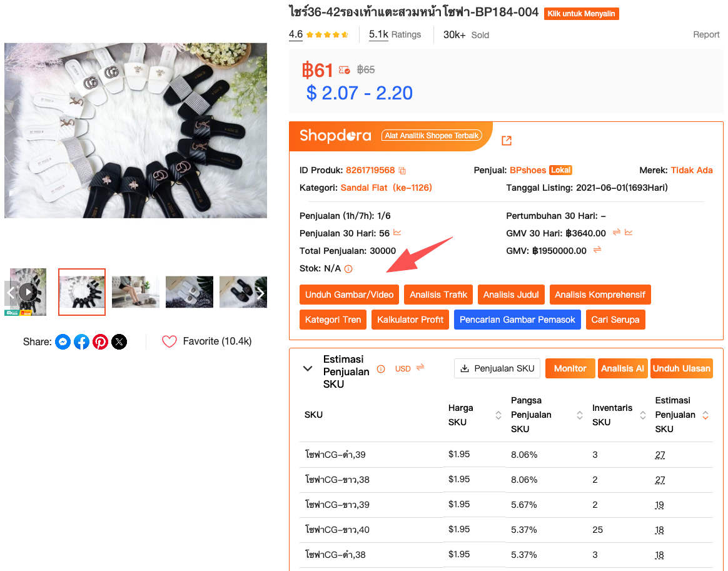Open Kalkulator Profit tool
The height and width of the screenshot is (571, 728).
410,320
